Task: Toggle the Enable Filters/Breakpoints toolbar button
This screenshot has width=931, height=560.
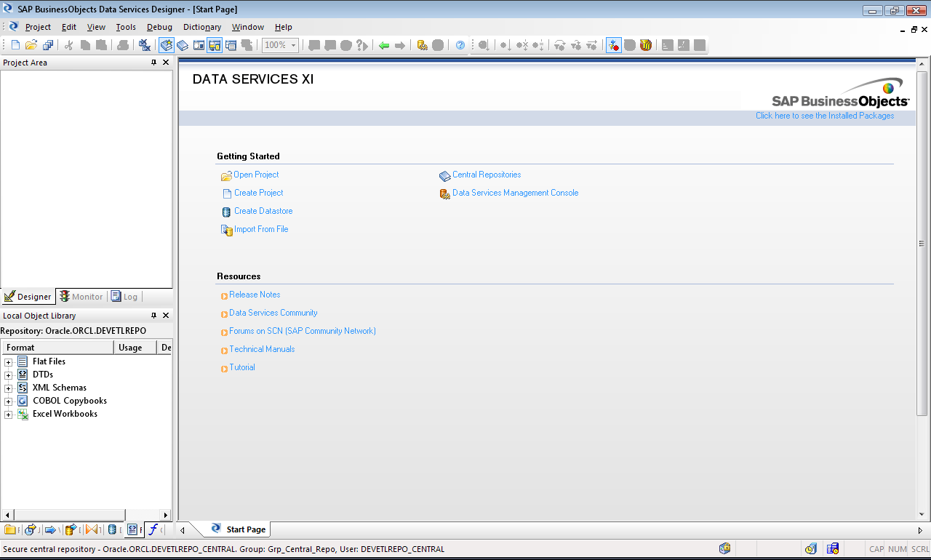Action: (614, 45)
